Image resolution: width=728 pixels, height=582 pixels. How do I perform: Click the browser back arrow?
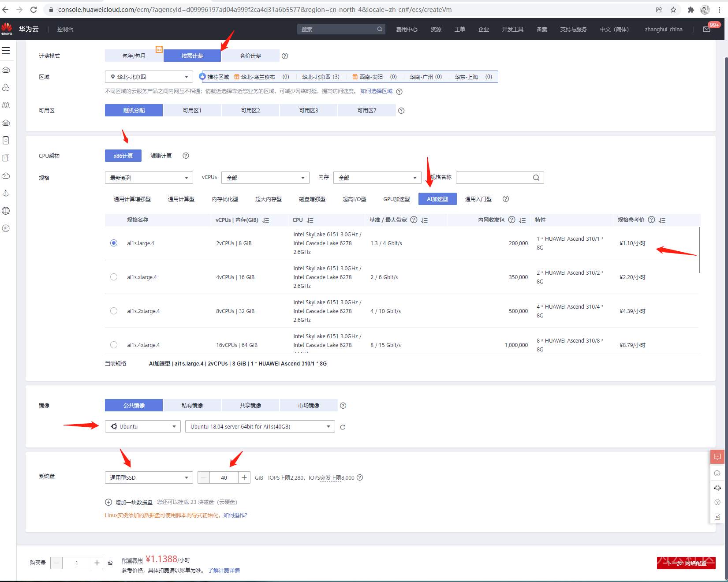click(x=6, y=9)
